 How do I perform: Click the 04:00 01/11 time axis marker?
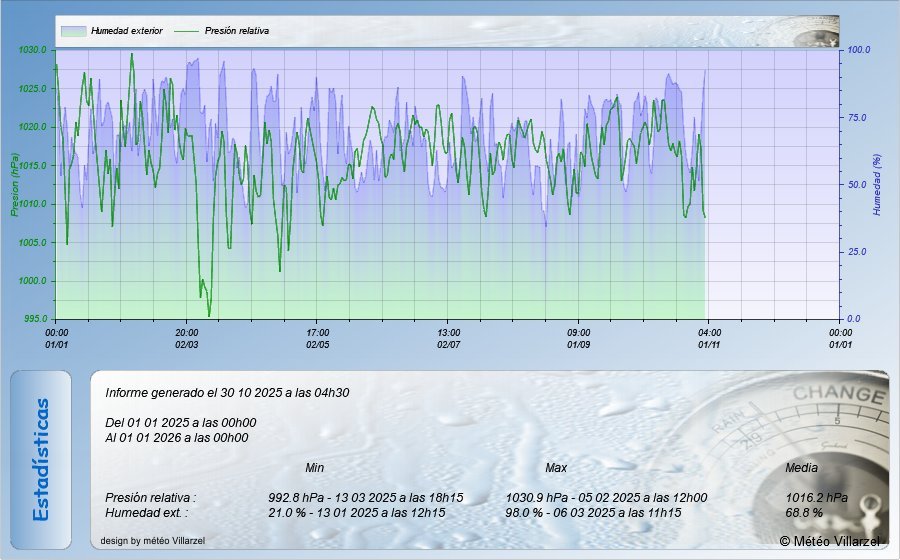[x=709, y=338]
